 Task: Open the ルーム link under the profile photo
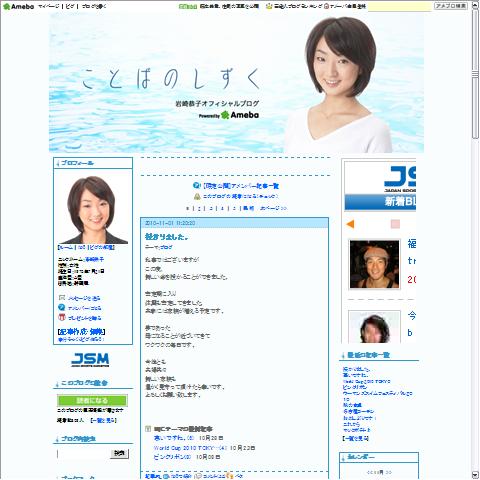[x=66, y=248]
